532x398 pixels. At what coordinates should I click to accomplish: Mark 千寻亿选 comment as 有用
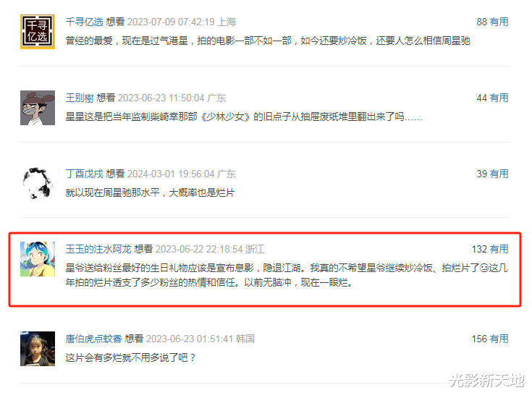(x=499, y=22)
